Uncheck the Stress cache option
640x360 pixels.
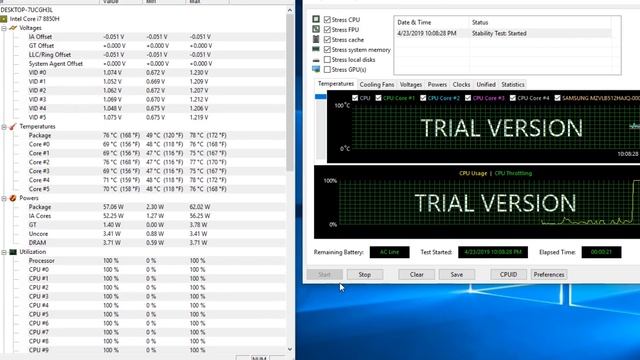[x=327, y=40]
